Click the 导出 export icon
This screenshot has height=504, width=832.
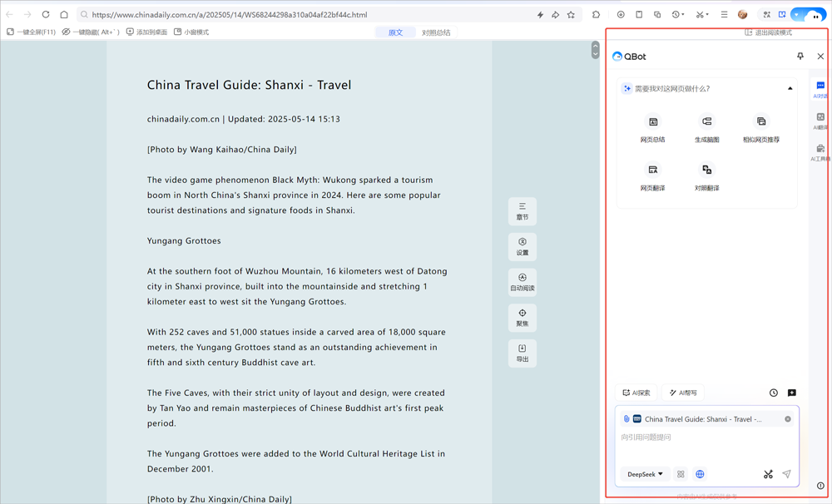click(x=522, y=353)
